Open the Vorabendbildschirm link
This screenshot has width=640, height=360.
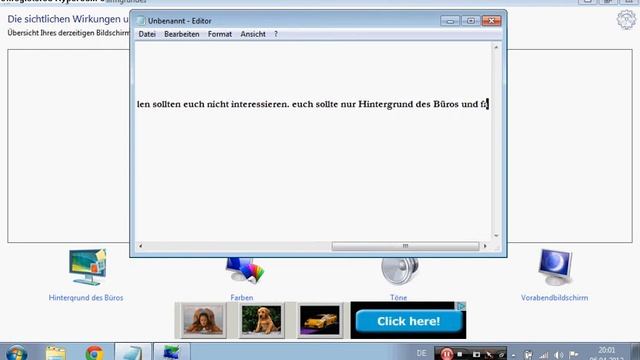coord(554,298)
